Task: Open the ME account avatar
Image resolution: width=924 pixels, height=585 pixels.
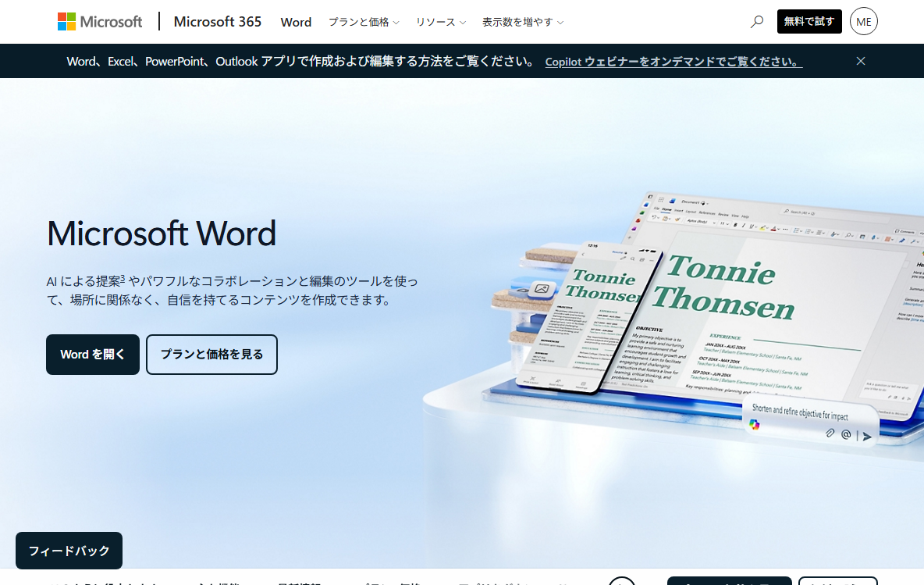Action: [863, 22]
